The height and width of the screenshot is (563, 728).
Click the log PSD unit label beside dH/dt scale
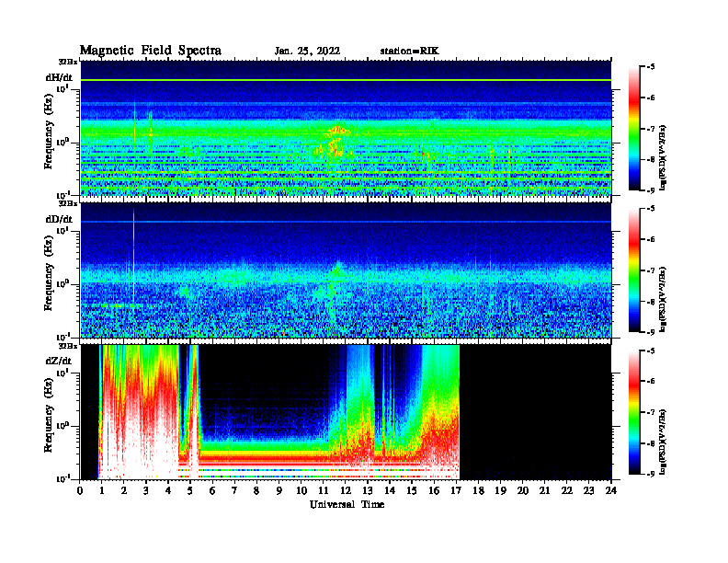point(664,157)
